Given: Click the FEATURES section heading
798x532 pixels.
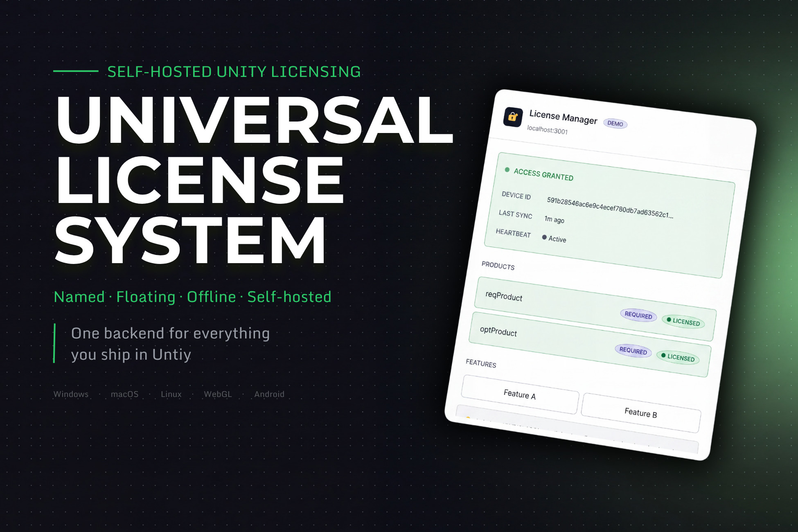Looking at the screenshot, I should pyautogui.click(x=481, y=363).
